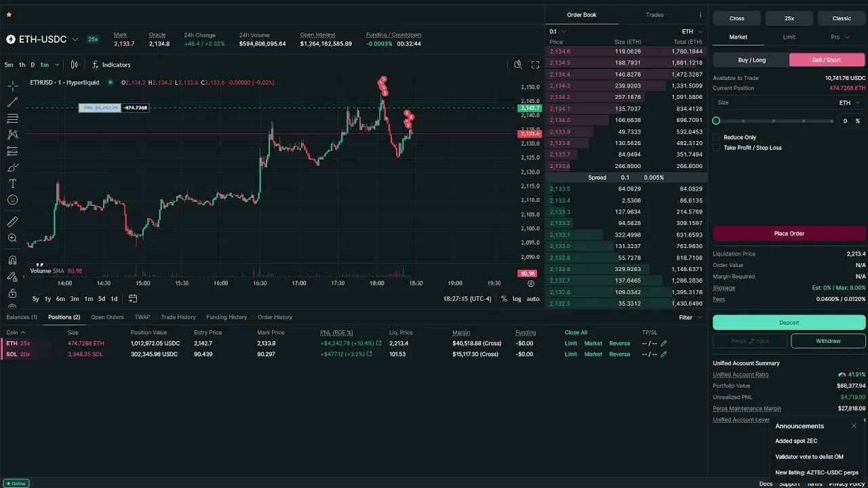This screenshot has width=868, height=488.
Task: Toggle the ETHUSD series visibility dot
Action: point(111,82)
